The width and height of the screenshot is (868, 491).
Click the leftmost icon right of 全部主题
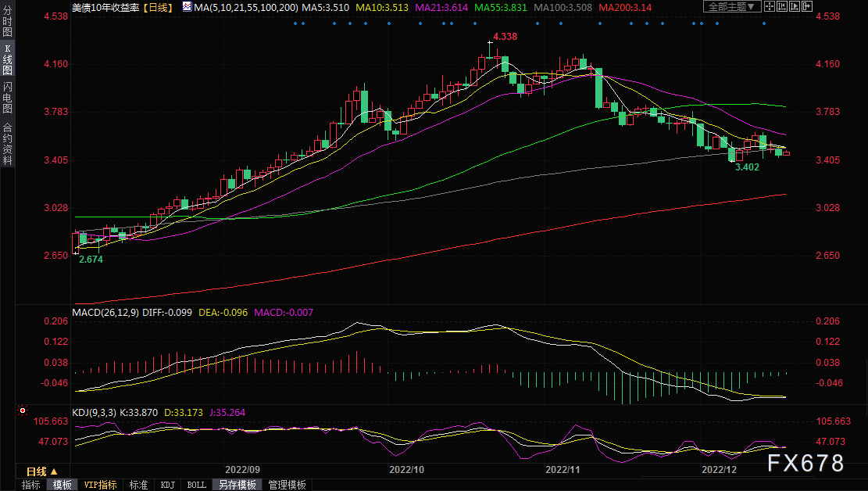[x=771, y=6]
